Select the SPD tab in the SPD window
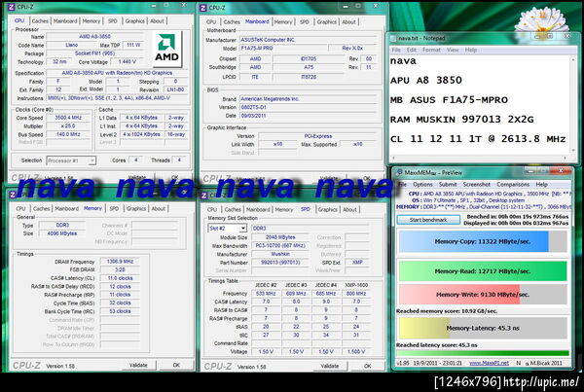 pos(305,209)
